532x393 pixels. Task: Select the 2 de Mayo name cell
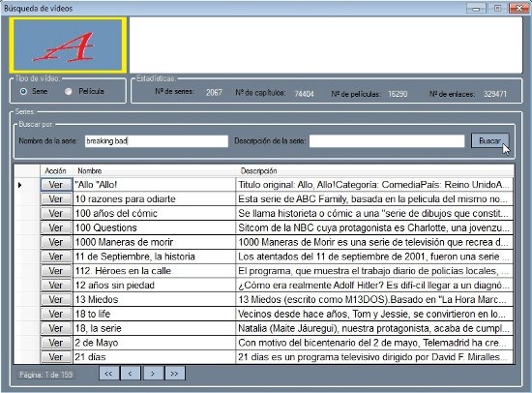tap(155, 343)
